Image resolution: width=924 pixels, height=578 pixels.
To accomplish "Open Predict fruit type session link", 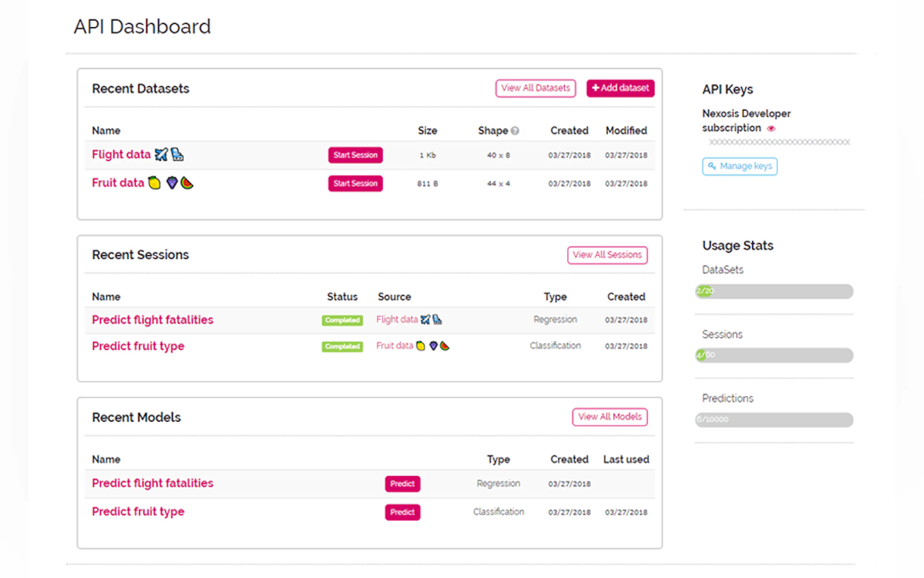I will click(138, 346).
